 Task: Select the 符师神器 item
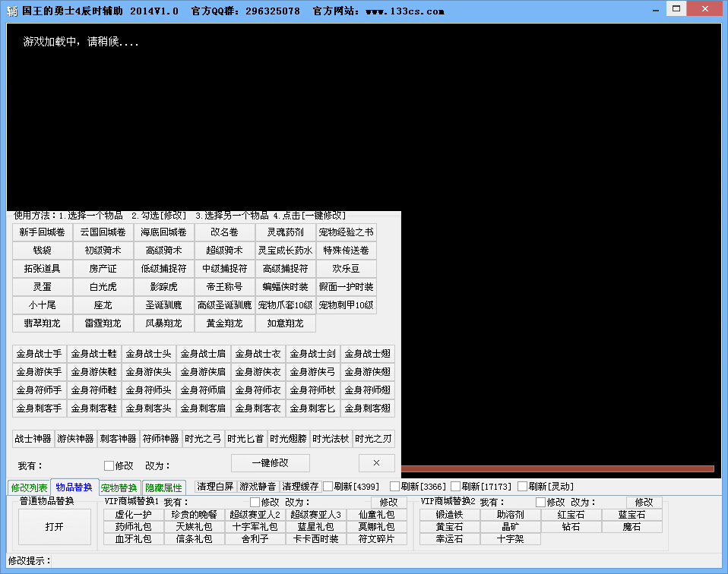coord(161,439)
